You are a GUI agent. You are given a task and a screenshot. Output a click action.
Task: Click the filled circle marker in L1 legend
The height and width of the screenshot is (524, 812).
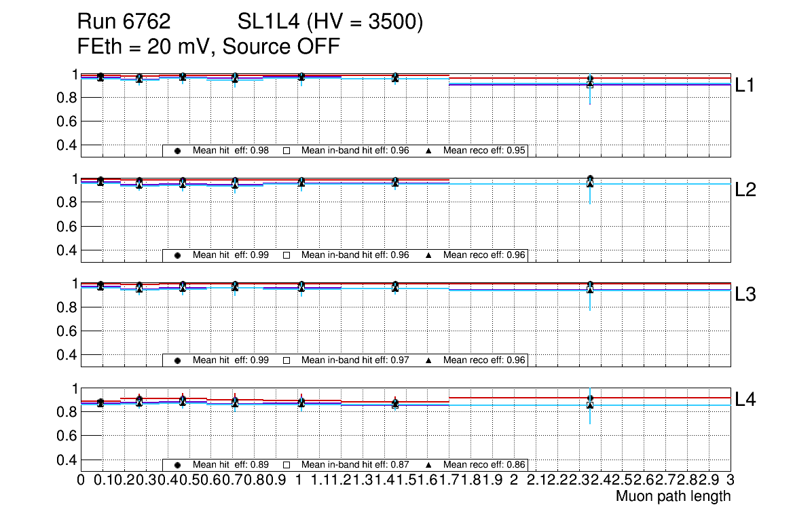click(x=177, y=151)
